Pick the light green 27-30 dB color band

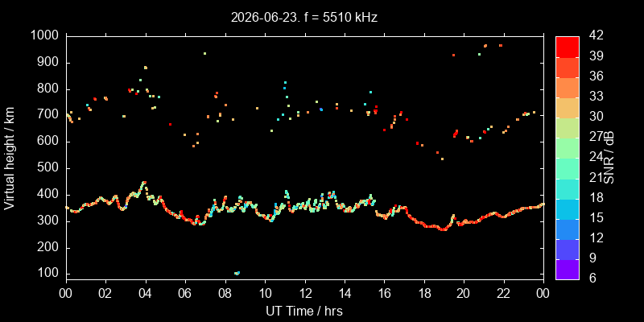point(568,128)
